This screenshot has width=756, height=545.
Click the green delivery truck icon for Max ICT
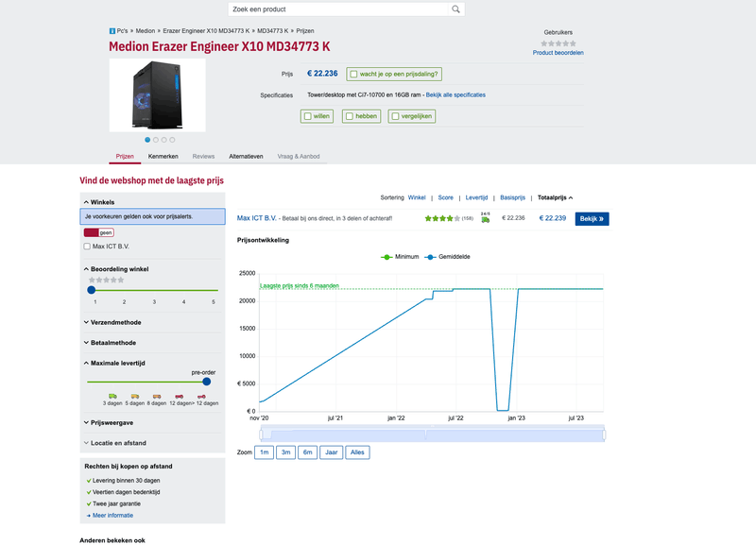[485, 219]
